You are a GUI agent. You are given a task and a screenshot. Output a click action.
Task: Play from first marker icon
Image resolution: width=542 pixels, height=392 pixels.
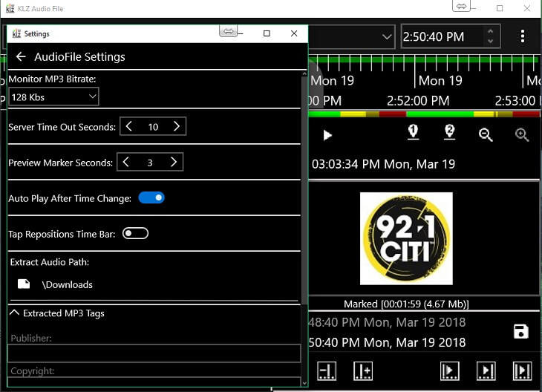coord(450,371)
